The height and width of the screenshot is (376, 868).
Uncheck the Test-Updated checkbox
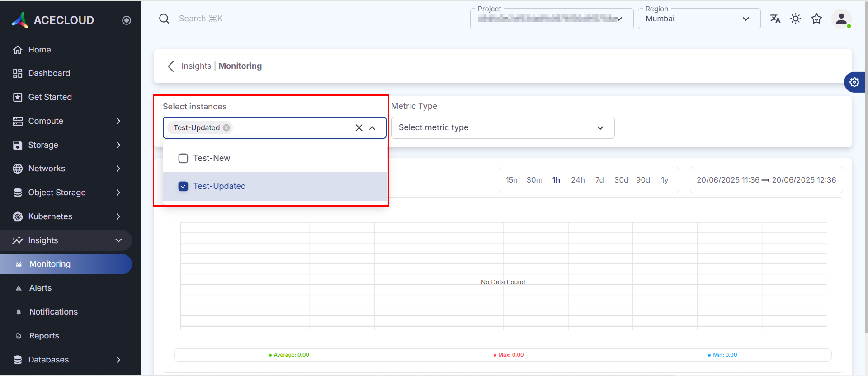tap(183, 186)
